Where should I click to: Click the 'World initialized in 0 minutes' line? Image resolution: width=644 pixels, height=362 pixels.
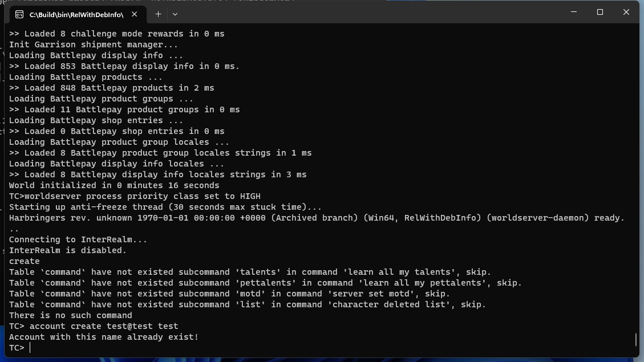tap(114, 185)
